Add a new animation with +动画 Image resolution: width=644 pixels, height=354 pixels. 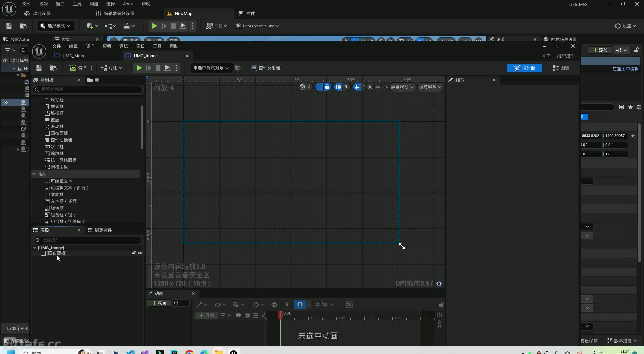[159, 303]
